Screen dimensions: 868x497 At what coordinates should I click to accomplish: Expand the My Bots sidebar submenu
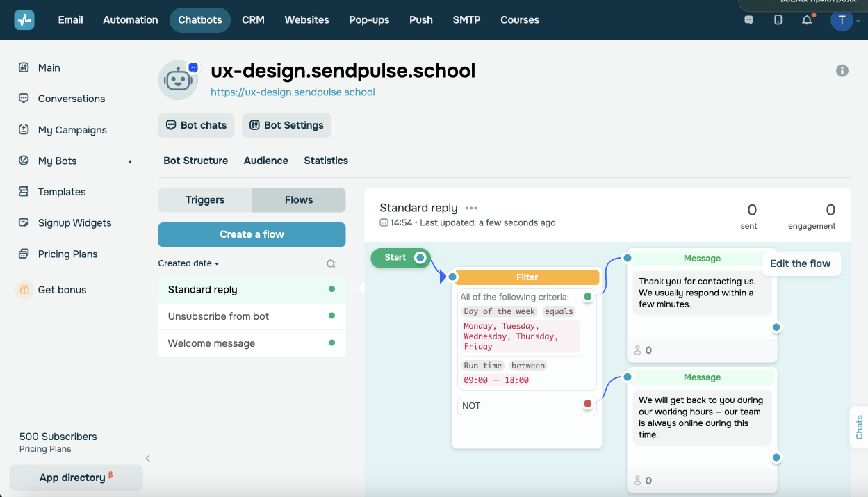coord(130,161)
